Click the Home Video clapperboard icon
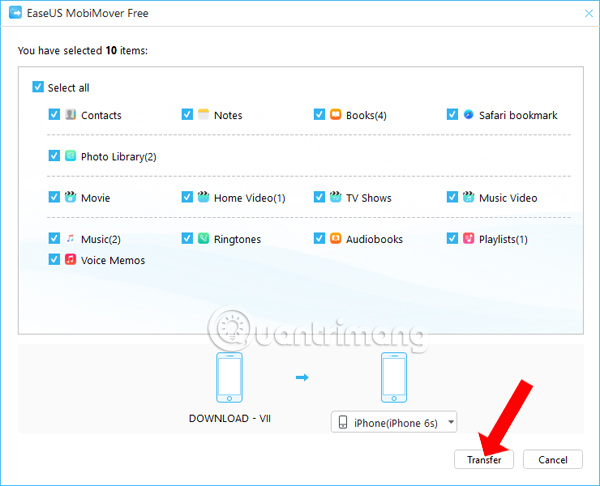The width and height of the screenshot is (600, 486). [203, 197]
